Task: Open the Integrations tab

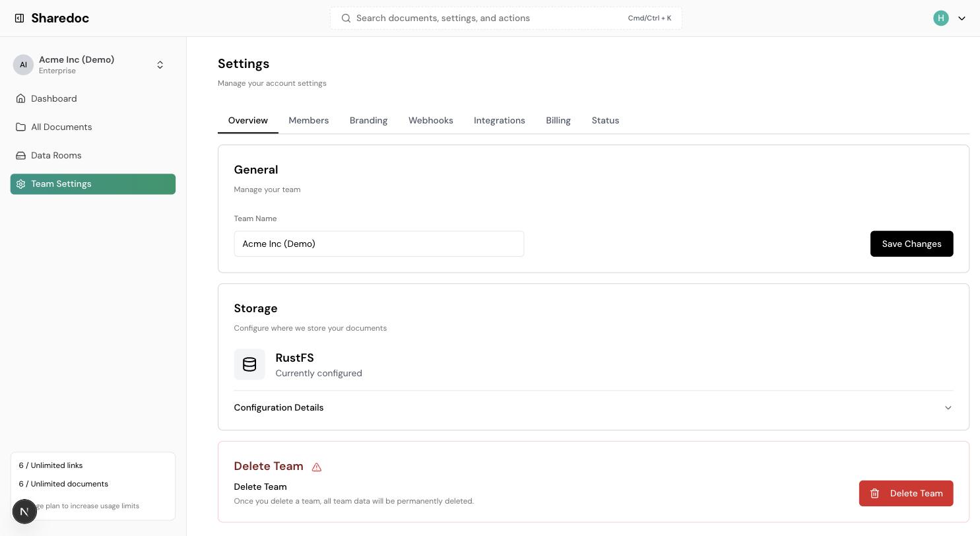Action: coord(500,121)
